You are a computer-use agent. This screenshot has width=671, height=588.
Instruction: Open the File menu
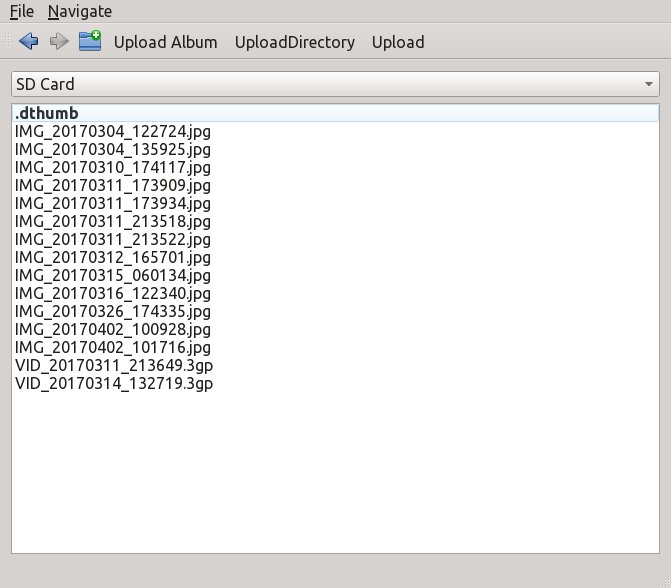point(21,12)
